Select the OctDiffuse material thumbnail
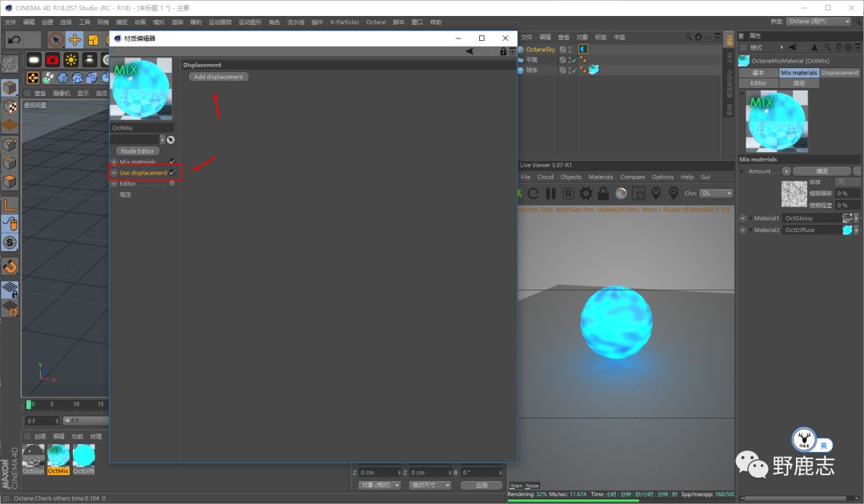864x504 pixels. [84, 457]
